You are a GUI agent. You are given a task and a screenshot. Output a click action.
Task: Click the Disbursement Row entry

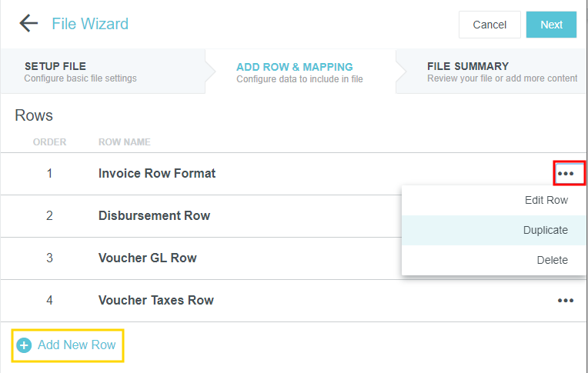154,216
